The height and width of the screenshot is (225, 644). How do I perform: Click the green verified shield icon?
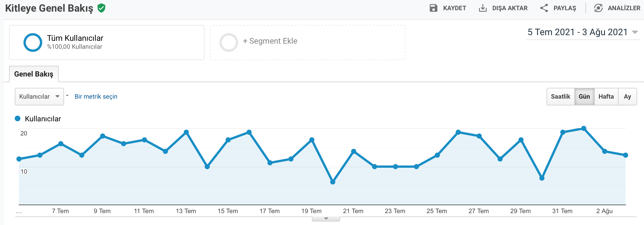(101, 8)
